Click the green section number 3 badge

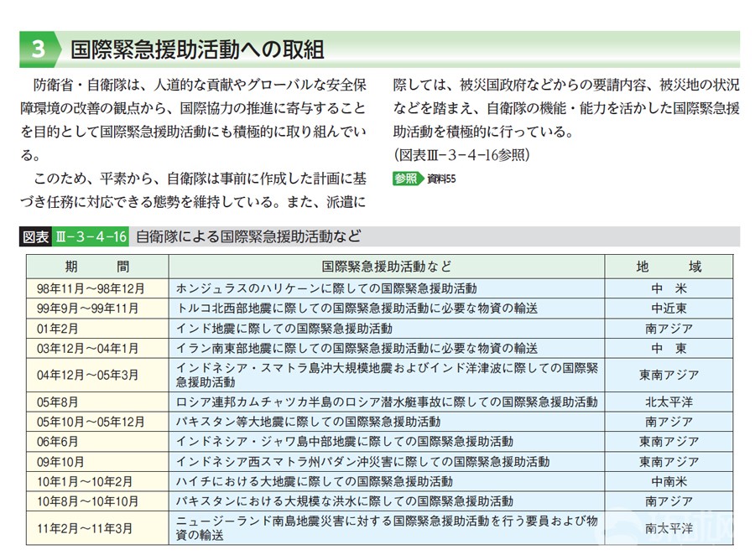click(39, 49)
